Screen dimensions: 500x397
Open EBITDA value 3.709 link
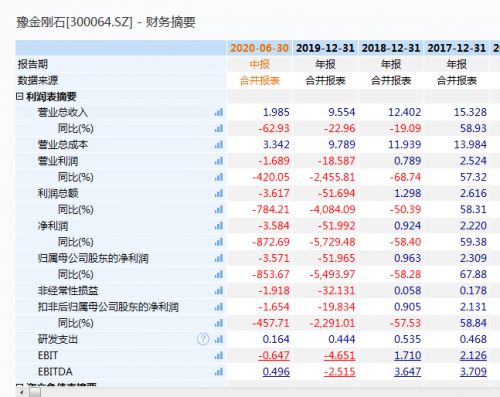(473, 372)
